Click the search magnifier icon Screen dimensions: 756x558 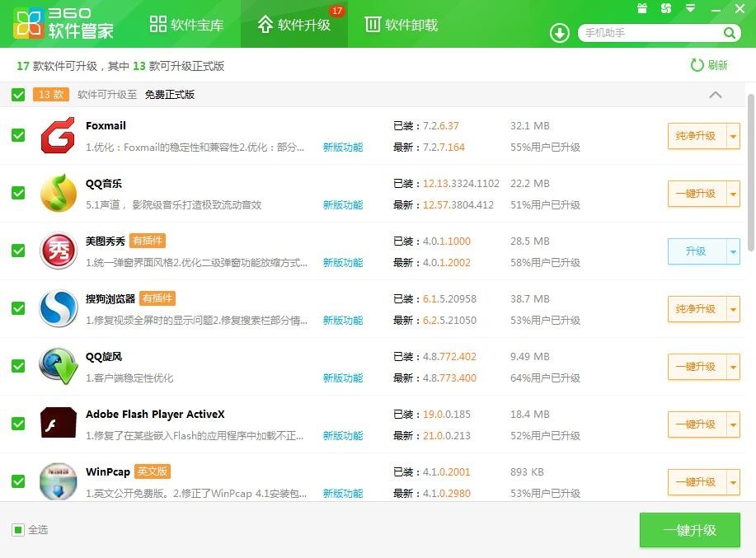[729, 33]
